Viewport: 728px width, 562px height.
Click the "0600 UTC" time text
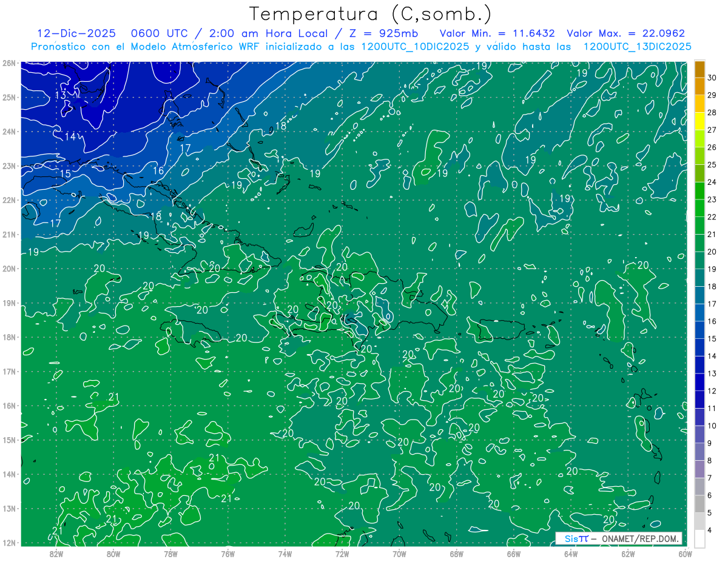point(161,33)
